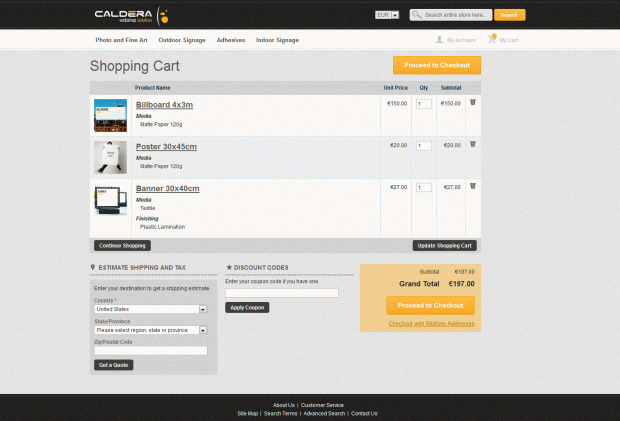Click the magnifier icon in search box

(x=416, y=15)
